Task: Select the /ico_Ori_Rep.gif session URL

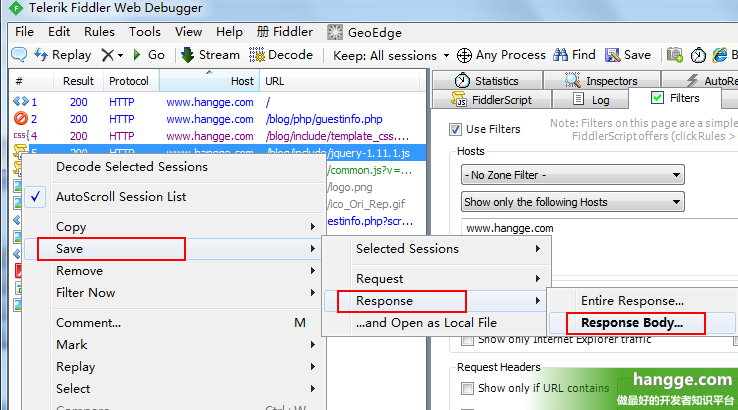Action: click(x=367, y=204)
